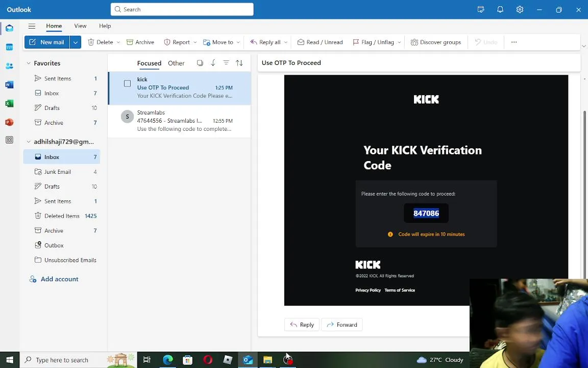Open the message Filter icon
Viewport: 588px width, 368px height.
click(x=226, y=63)
